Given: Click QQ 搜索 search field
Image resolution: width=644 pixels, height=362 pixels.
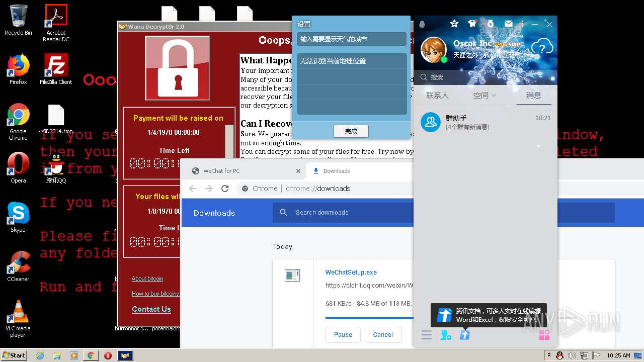Looking at the screenshot, I should [486, 77].
